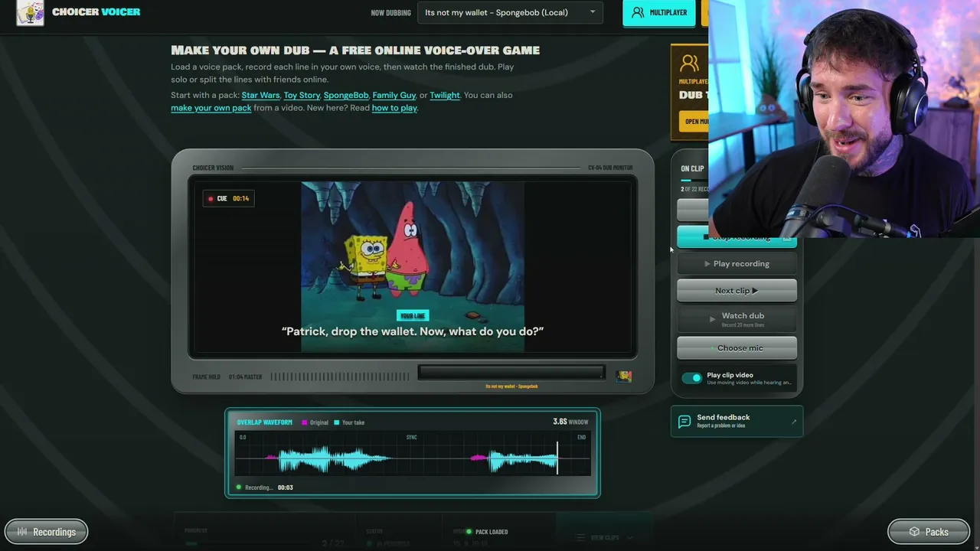Click the playhead marker in overlap waveform
The width and height of the screenshot is (980, 551).
coord(557,458)
